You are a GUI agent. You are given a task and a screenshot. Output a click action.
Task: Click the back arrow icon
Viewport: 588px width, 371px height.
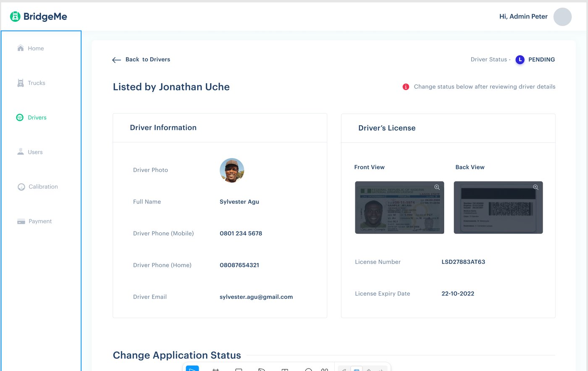click(116, 60)
